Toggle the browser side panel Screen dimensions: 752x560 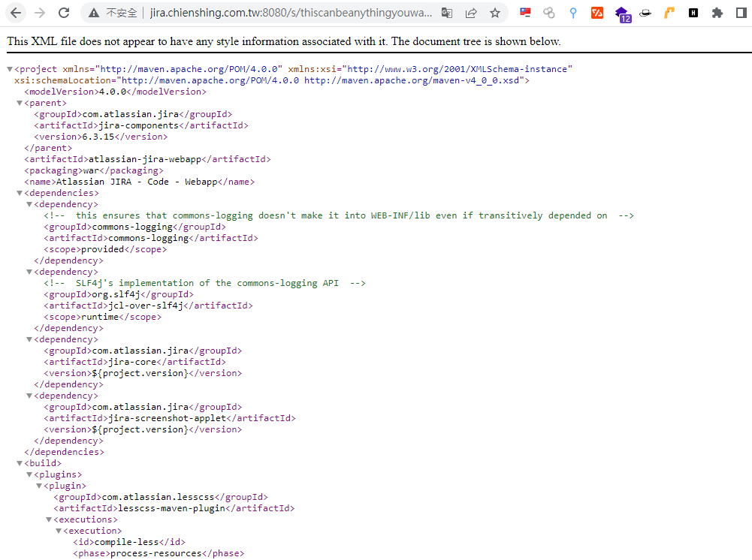[741, 13]
